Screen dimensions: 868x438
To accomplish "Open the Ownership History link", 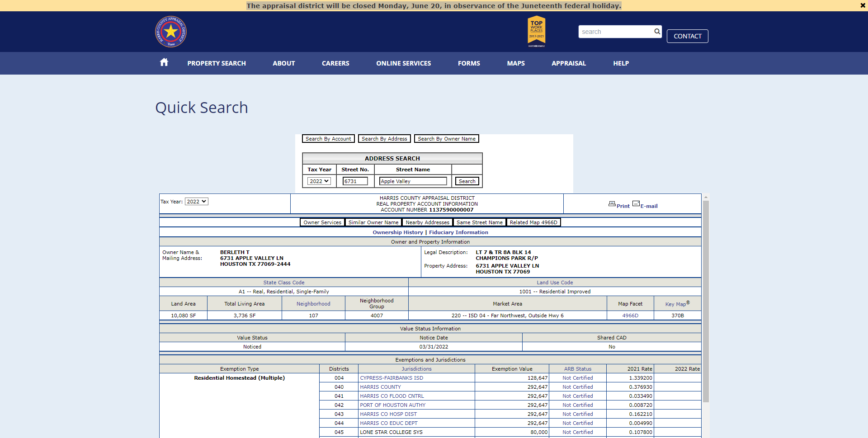I will click(398, 232).
